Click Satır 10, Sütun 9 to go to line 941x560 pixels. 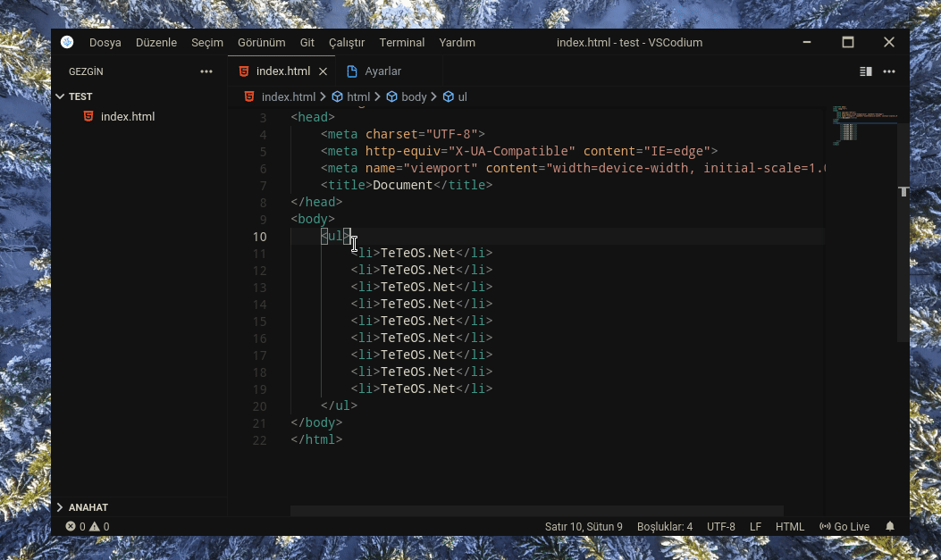click(583, 526)
